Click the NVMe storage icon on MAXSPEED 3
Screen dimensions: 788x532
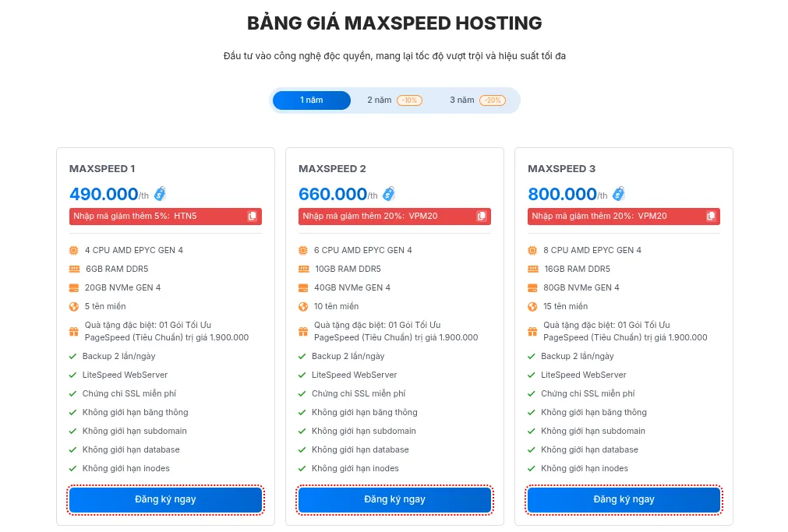click(x=531, y=287)
